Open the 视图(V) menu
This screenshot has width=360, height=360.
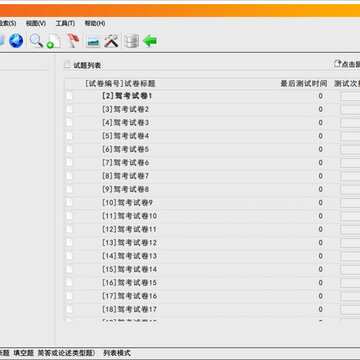pyautogui.click(x=36, y=23)
